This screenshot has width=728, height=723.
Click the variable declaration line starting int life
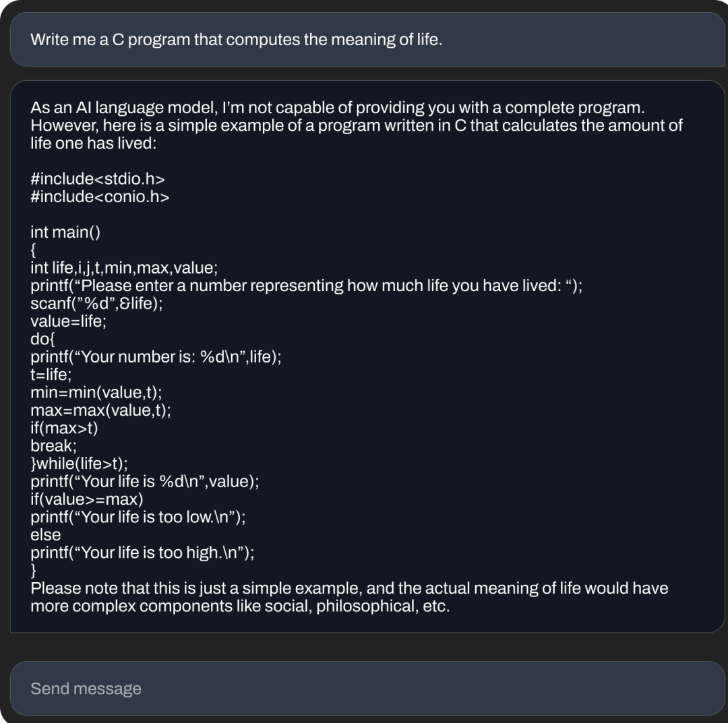click(124, 268)
